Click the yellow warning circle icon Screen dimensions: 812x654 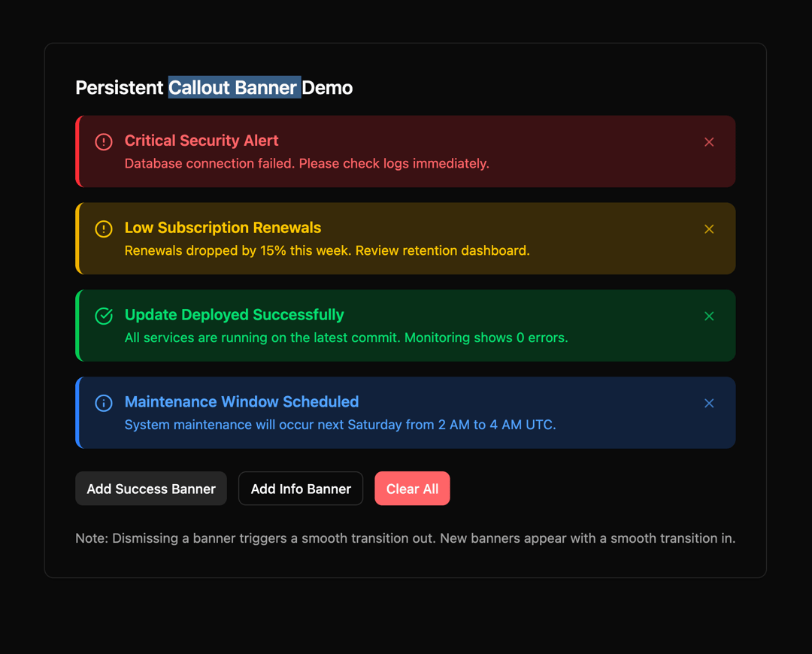[104, 229]
